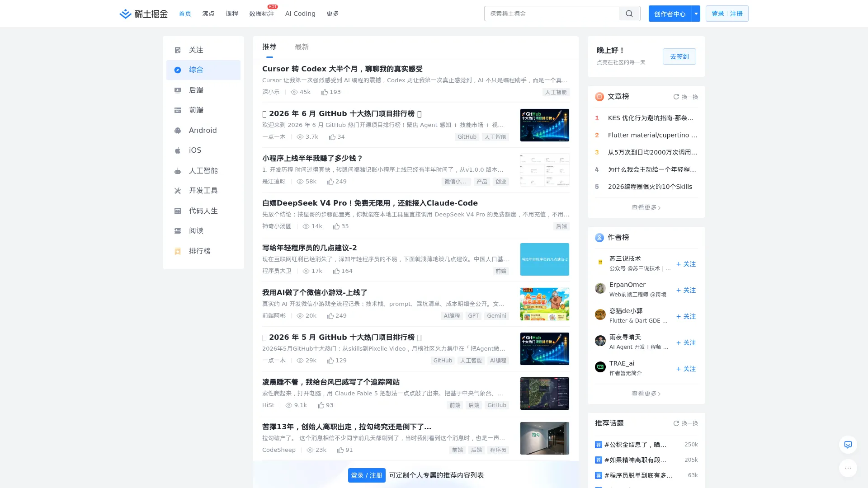The height and width of the screenshot is (488, 868).
Task: Click avatar of TRAE_ai
Action: [x=600, y=367]
